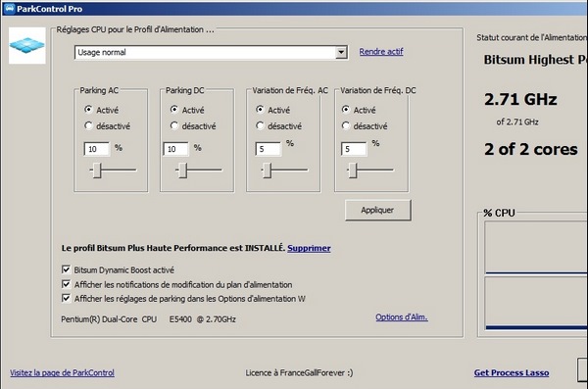The image size is (588, 389).
Task: Select désactivé under Variation de Fréq. AC
Action: click(260, 125)
